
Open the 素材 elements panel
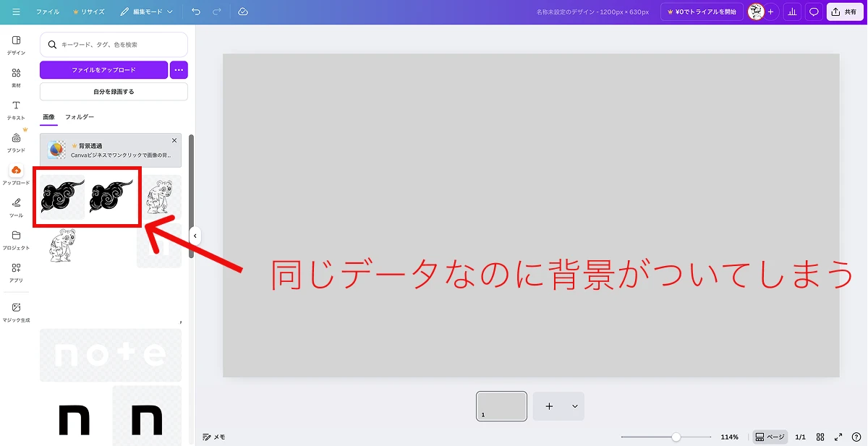tap(16, 77)
